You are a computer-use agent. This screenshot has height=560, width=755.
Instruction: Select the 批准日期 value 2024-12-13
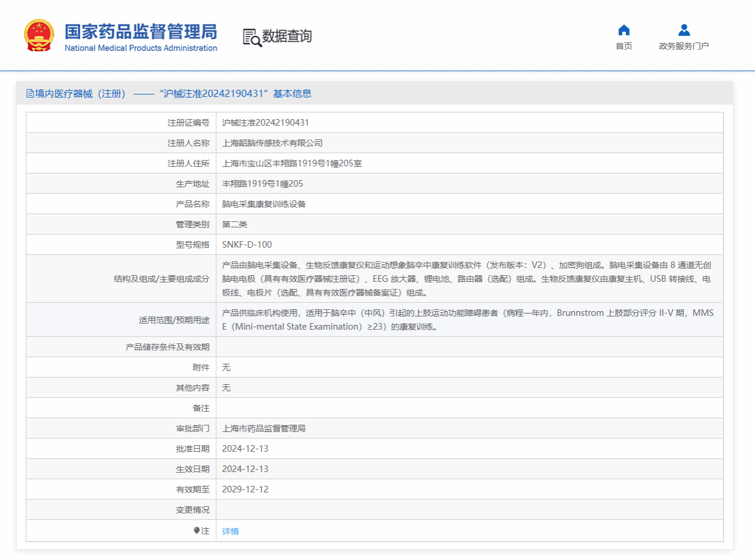click(x=244, y=448)
